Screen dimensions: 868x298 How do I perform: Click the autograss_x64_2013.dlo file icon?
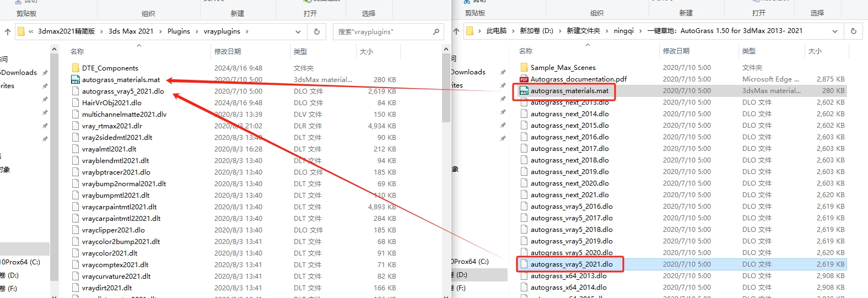pos(524,275)
